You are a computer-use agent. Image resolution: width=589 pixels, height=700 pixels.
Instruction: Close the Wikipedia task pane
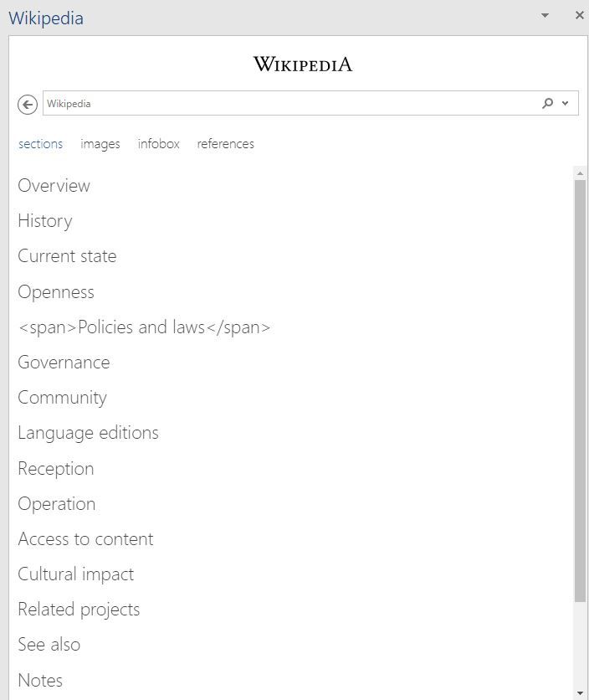(x=580, y=15)
